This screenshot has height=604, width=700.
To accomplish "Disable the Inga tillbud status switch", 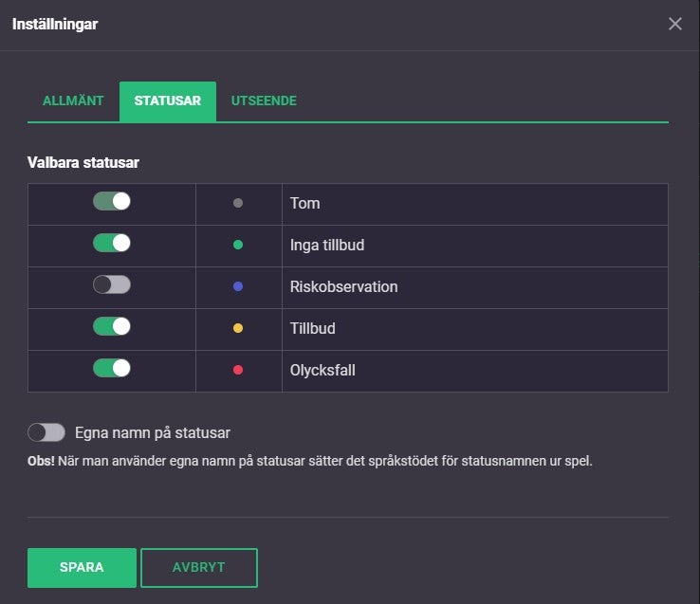I will click(x=112, y=244).
